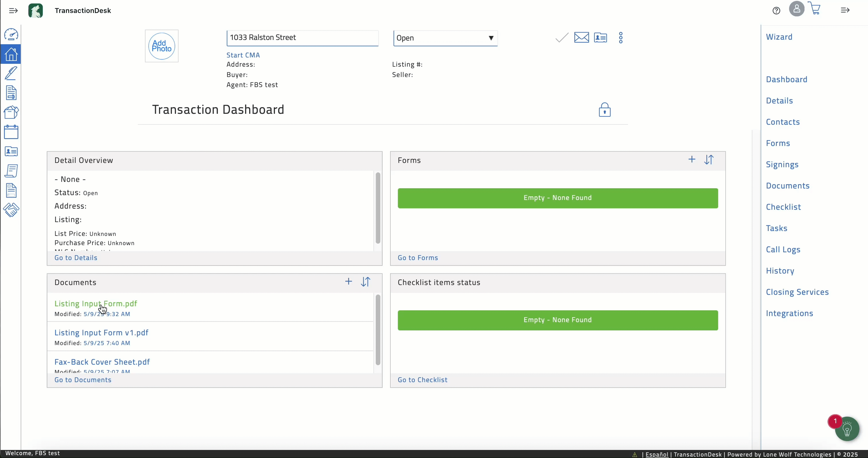Click the checkmark icon beside status dropdown
The width and height of the screenshot is (868, 458).
562,37
